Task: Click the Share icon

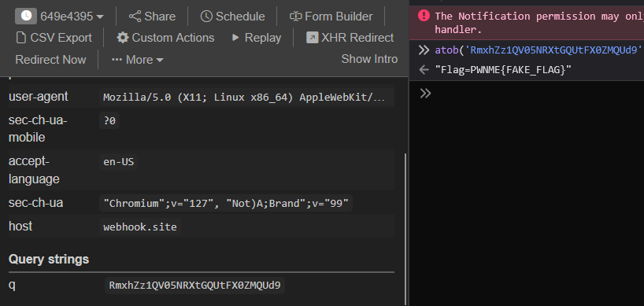Action: pyautogui.click(x=135, y=17)
